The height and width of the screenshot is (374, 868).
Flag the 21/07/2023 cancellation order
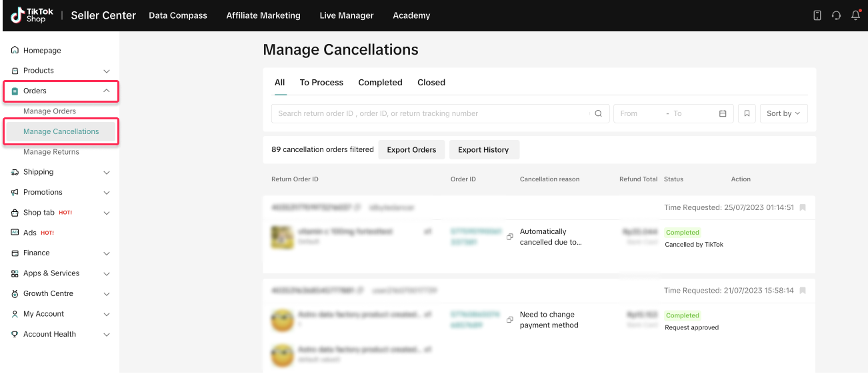(x=803, y=291)
